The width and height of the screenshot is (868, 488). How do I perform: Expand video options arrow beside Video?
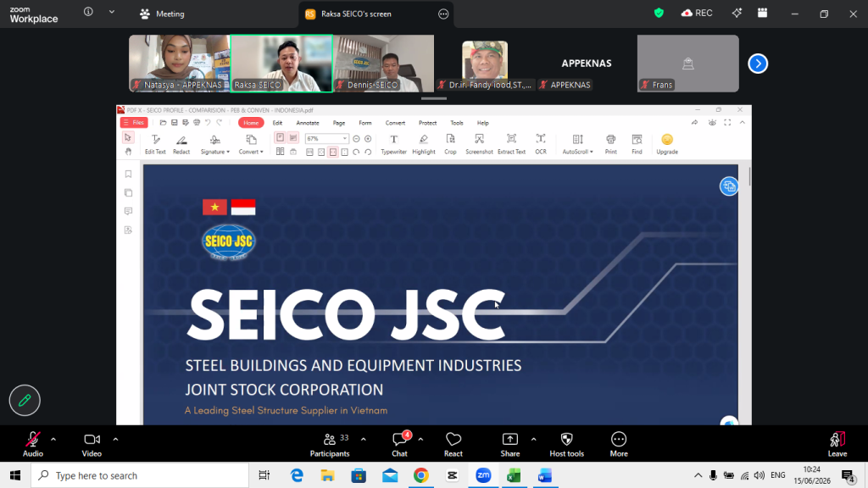coord(115,440)
